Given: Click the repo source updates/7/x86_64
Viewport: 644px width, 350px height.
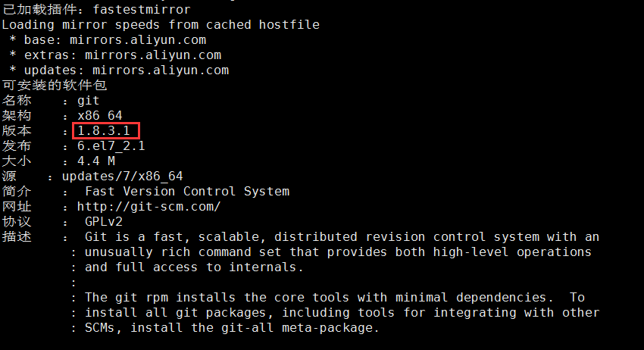Looking at the screenshot, I should (x=123, y=177).
